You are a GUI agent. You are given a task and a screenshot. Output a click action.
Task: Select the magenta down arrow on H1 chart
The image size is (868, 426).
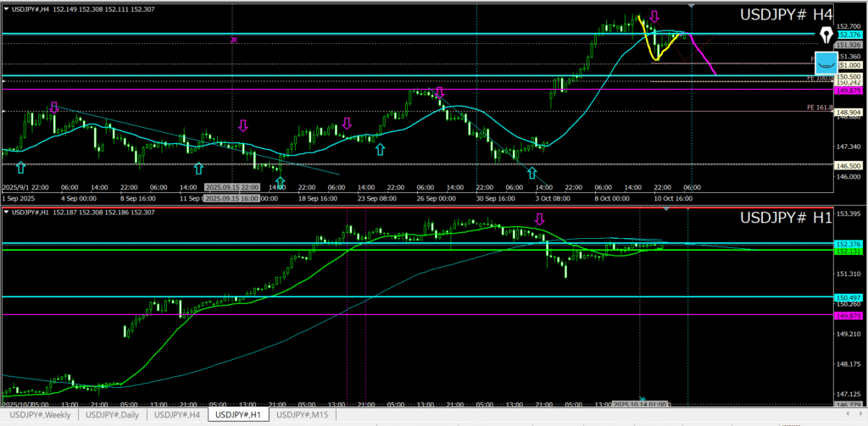(x=539, y=219)
